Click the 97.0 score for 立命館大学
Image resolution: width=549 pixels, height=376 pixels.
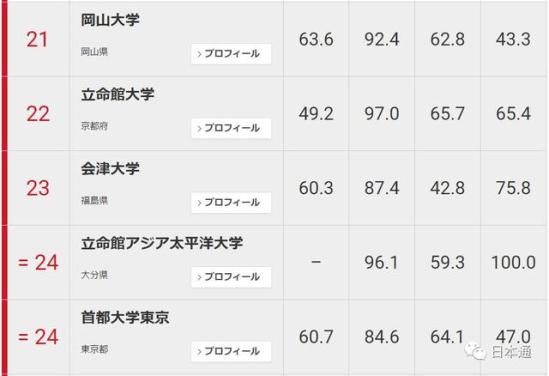point(382,114)
